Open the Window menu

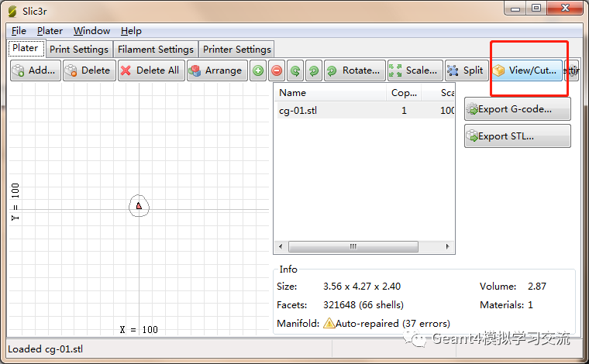coord(91,31)
